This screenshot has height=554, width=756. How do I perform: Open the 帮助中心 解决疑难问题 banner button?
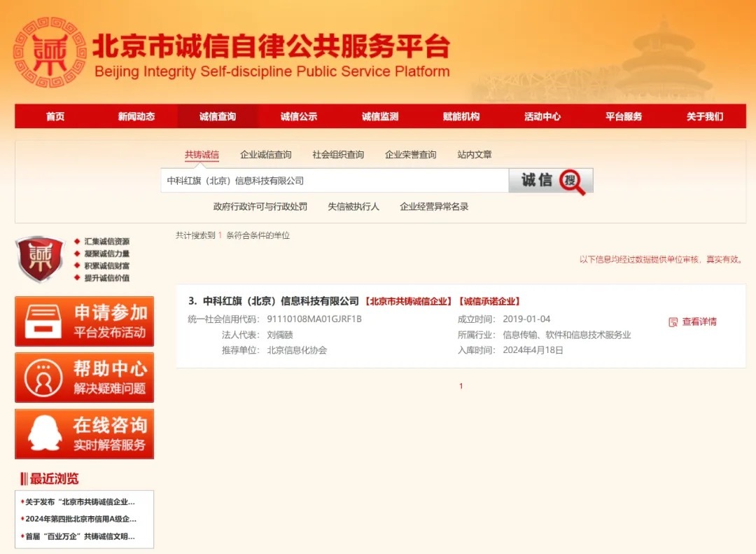(x=85, y=378)
